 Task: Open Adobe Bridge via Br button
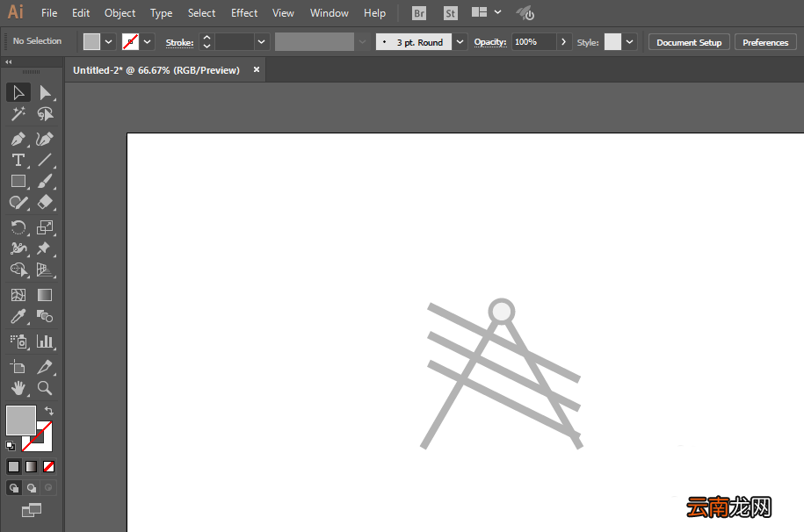pos(419,13)
